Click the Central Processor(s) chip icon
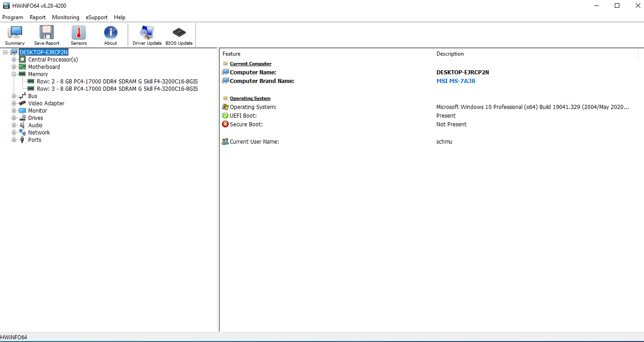Screen dimensions: 644x342 pos(22,59)
